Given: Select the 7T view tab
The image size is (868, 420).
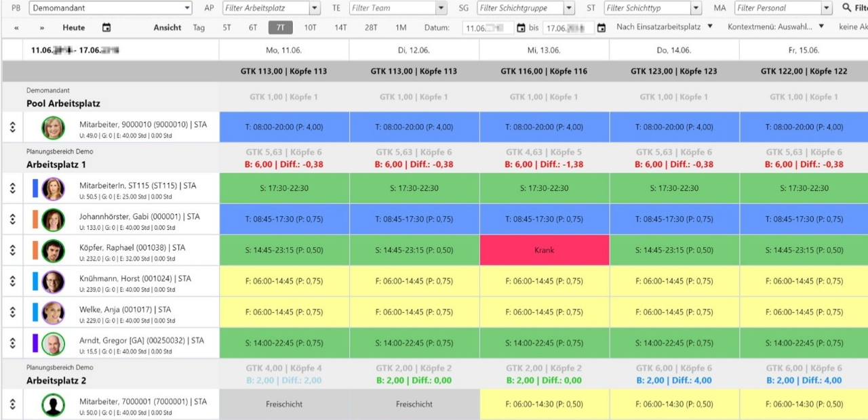Looking at the screenshot, I should (x=280, y=28).
